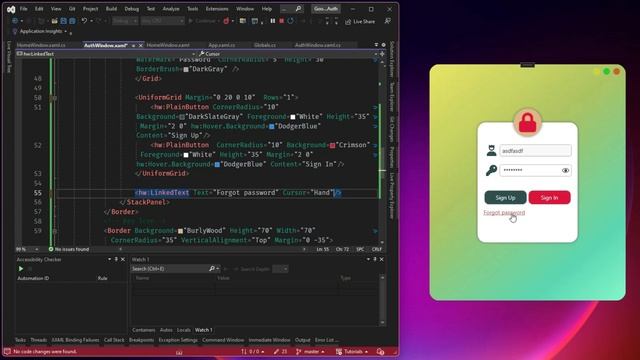Click the Watch search magnifier icon
Screen dimensions: 640x360
[x=211, y=269]
